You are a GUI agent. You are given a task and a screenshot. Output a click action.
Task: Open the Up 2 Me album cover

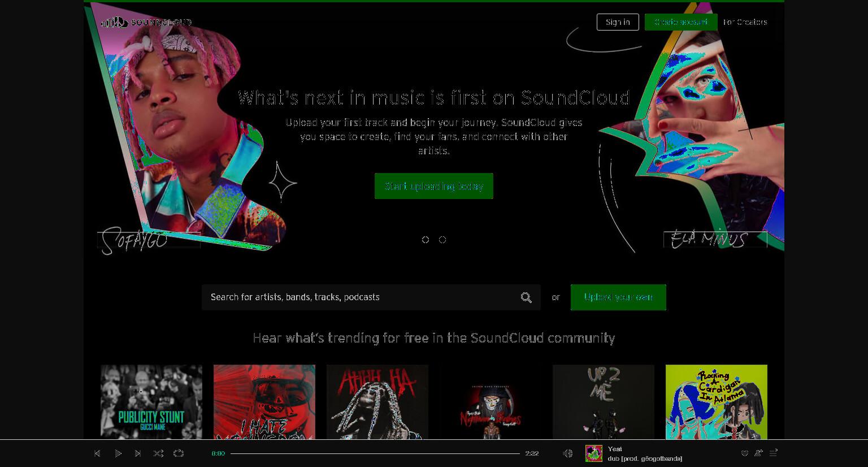coord(604,402)
